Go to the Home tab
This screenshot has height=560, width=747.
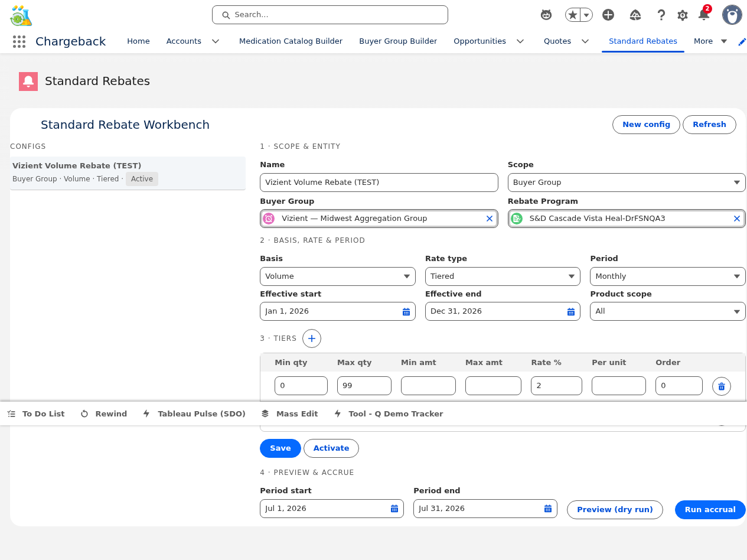coord(138,41)
